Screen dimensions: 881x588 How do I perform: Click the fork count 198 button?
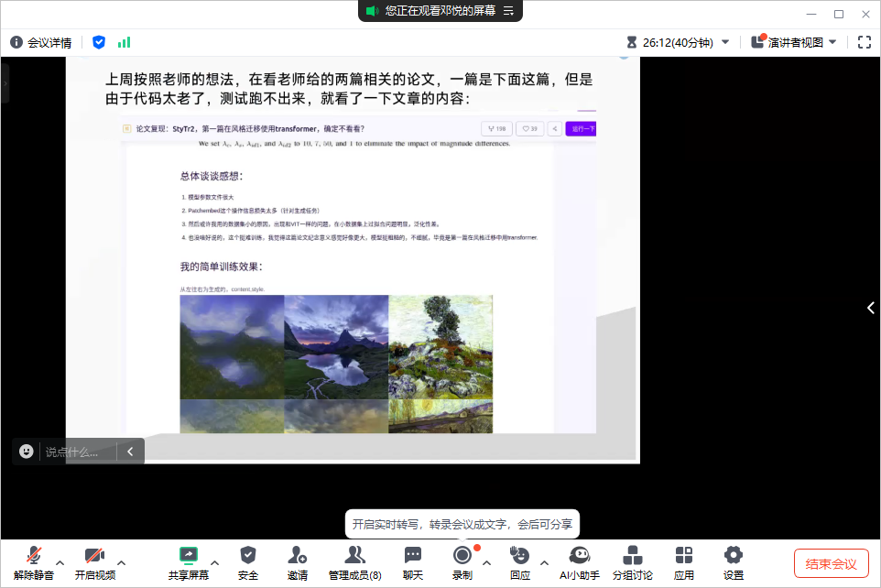click(496, 129)
